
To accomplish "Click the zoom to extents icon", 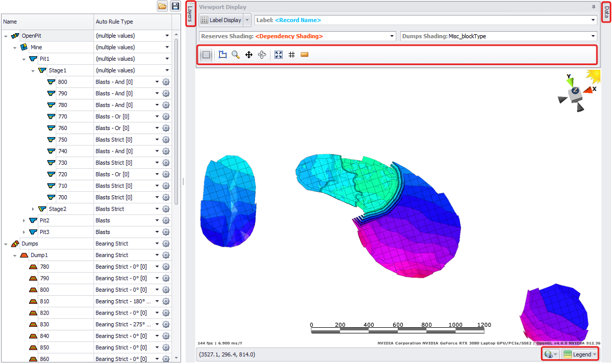I will [278, 55].
